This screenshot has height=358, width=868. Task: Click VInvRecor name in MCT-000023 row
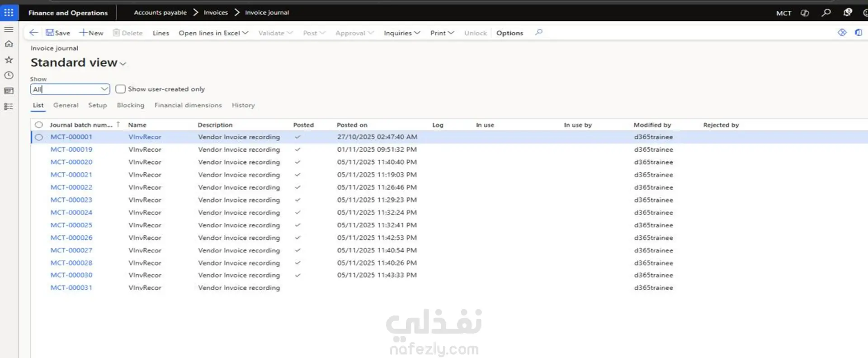pyautogui.click(x=145, y=200)
